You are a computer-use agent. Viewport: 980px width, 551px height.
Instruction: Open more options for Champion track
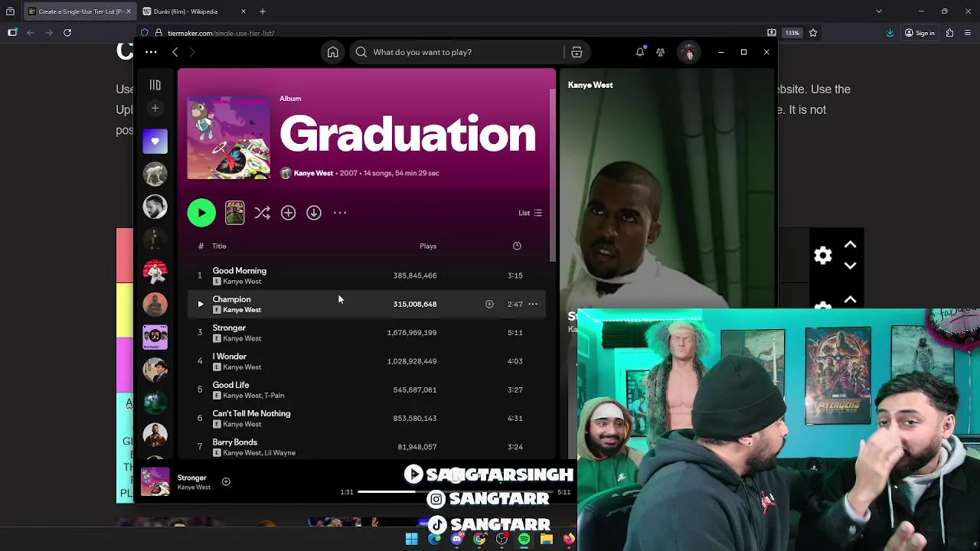(x=533, y=304)
